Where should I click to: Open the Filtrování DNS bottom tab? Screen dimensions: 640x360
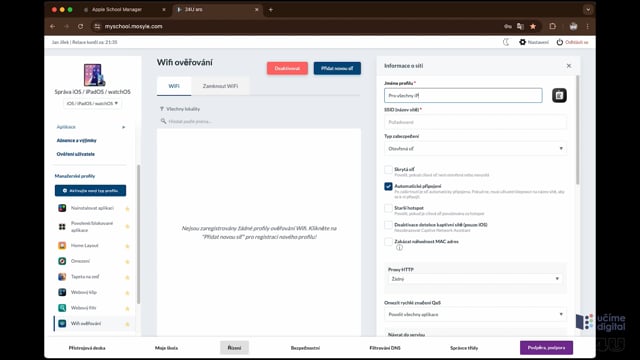pos(385,348)
